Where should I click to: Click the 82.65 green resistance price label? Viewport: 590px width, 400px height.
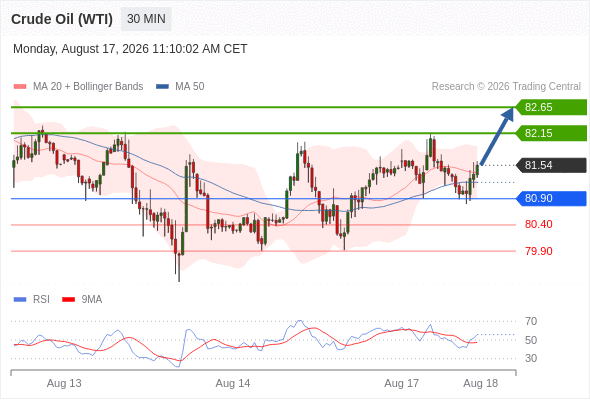click(x=551, y=107)
